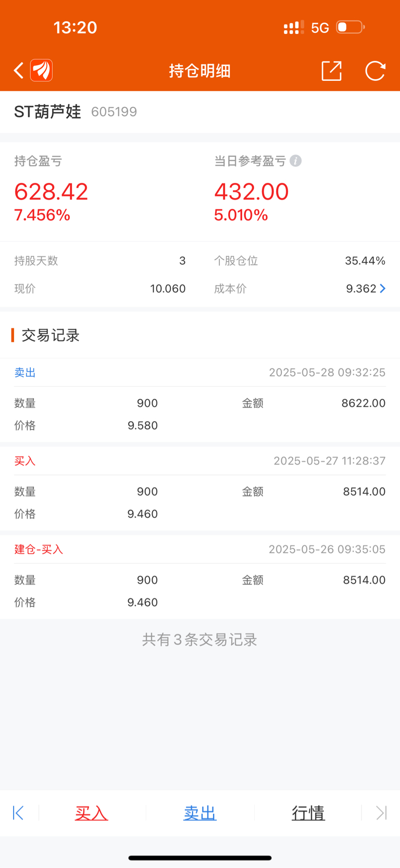400x868 pixels.
Task: Expand 成本价 details chevron
Action: pyautogui.click(x=383, y=288)
